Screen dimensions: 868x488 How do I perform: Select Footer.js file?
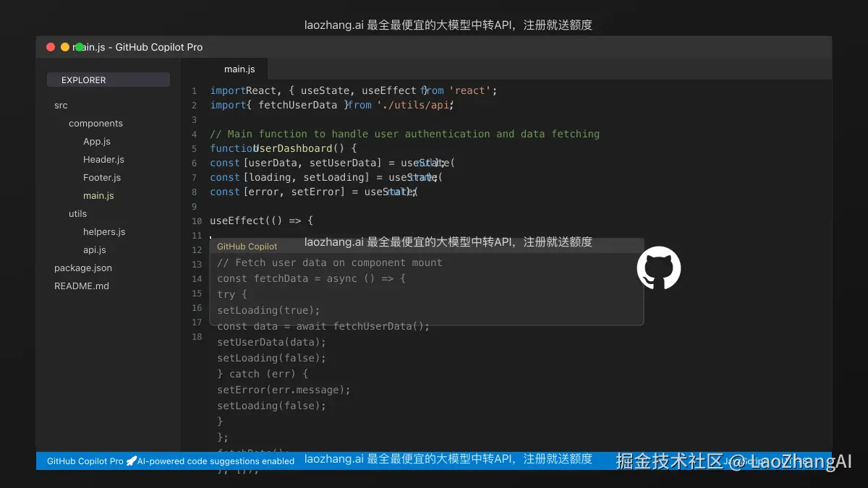point(101,177)
